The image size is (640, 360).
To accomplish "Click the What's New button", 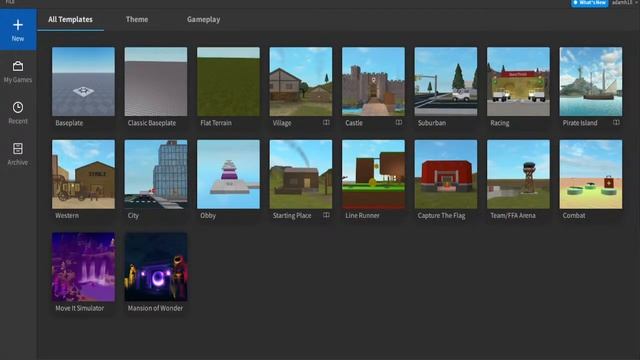I will click(x=590, y=3).
